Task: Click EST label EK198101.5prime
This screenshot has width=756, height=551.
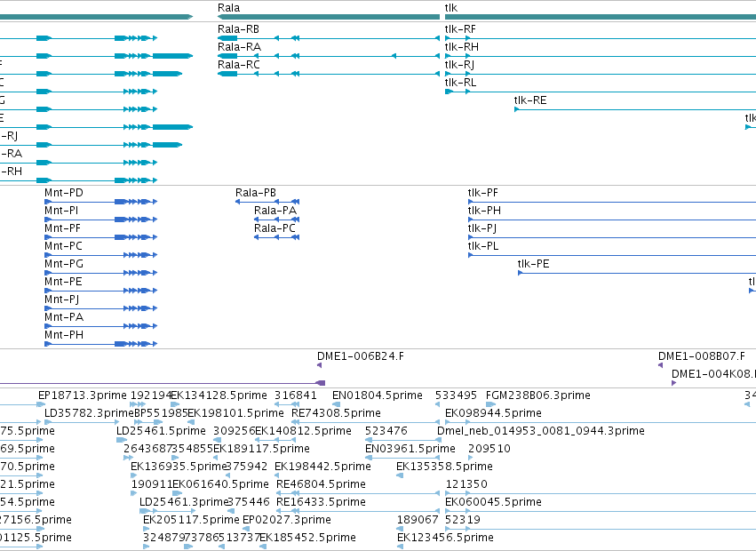Action: pyautogui.click(x=235, y=413)
